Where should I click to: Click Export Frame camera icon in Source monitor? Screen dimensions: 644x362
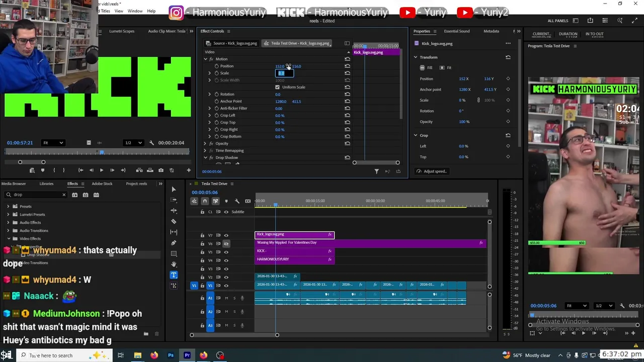(x=161, y=170)
